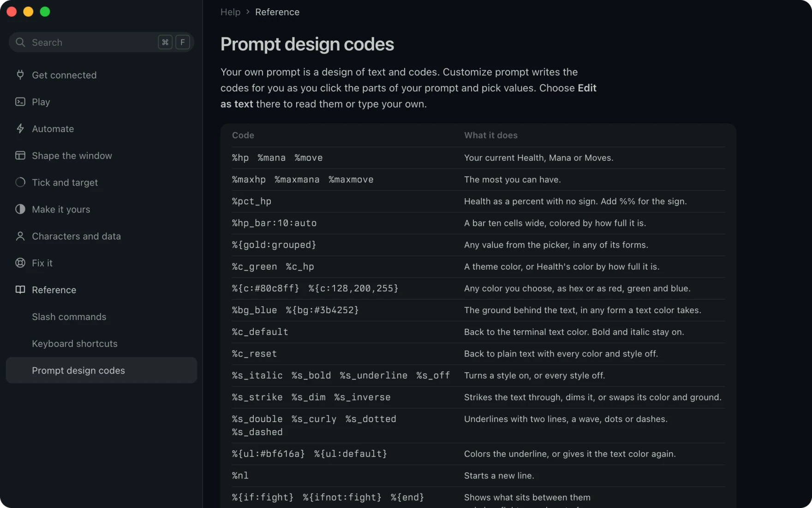This screenshot has height=508, width=812.
Task: Collapse the Reference section in the sidebar
Action: (x=101, y=290)
